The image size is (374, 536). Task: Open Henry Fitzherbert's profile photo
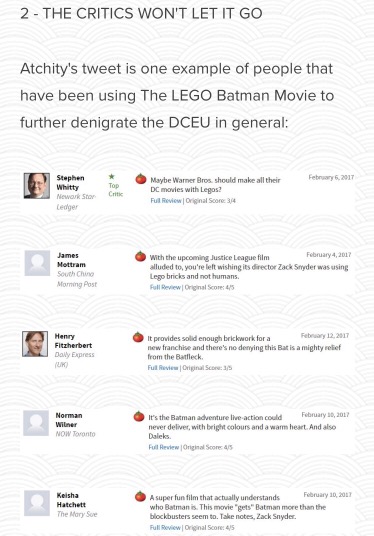click(x=35, y=344)
